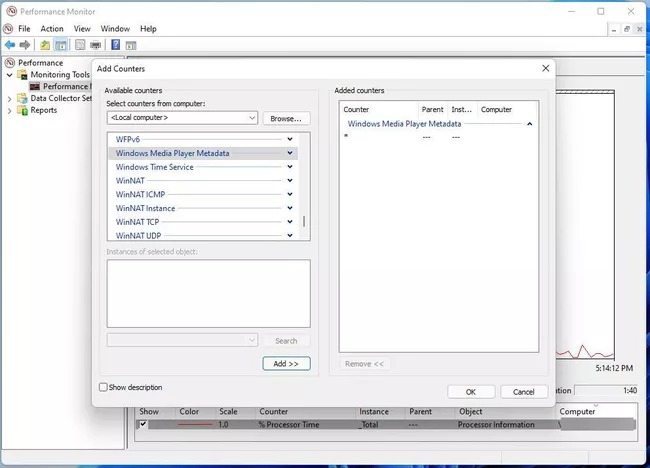Select the added asterisk counter row
650x468 pixels.
(437, 136)
